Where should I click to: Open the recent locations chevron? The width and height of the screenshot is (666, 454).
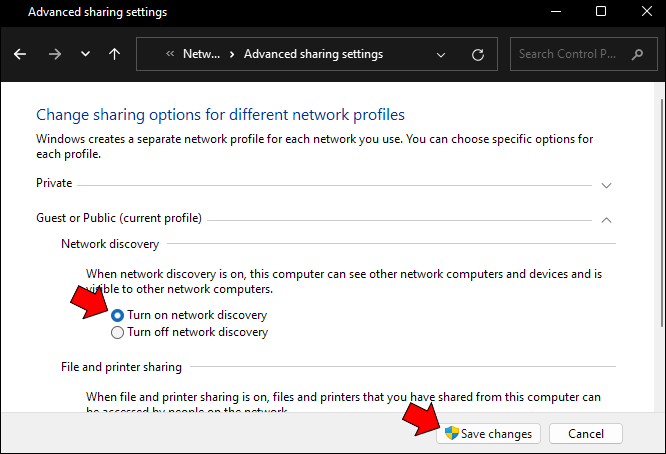[84, 54]
